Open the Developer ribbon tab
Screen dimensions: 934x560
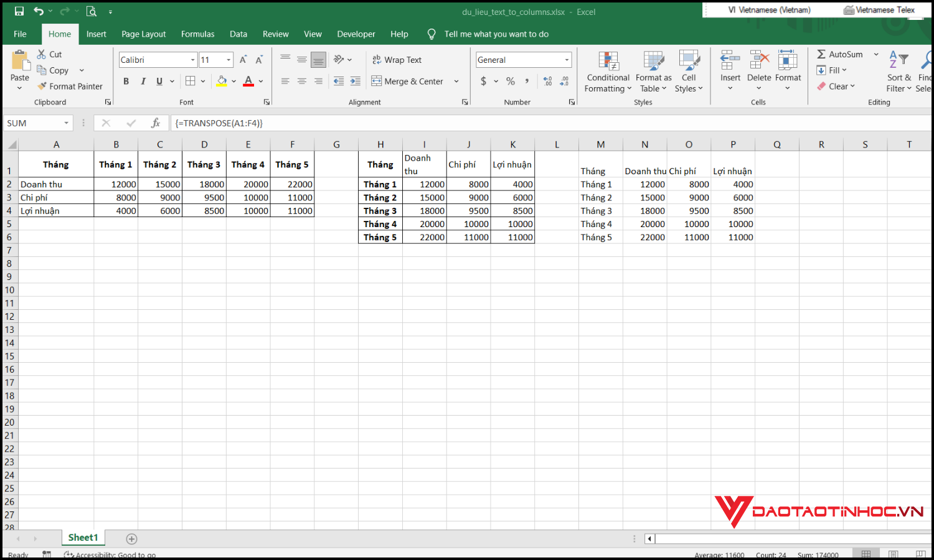tap(356, 34)
